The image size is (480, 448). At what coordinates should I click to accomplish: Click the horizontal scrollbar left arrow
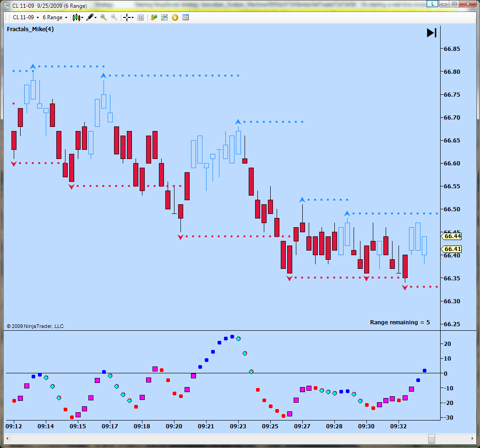coord(7,438)
